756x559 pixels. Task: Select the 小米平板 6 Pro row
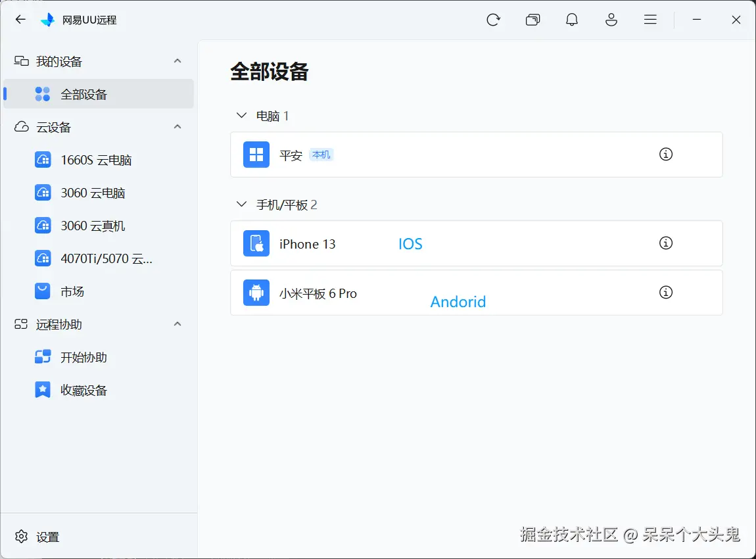point(477,293)
